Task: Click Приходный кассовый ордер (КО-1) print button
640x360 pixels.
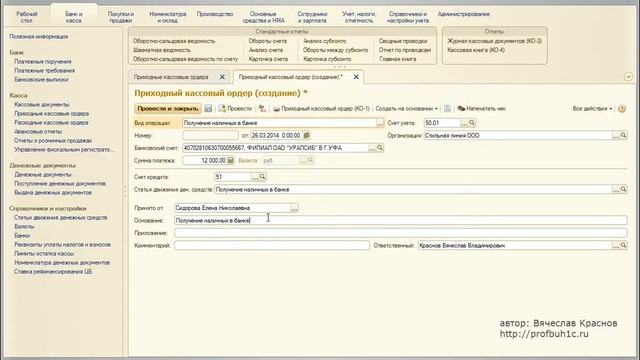Action: (x=321, y=109)
